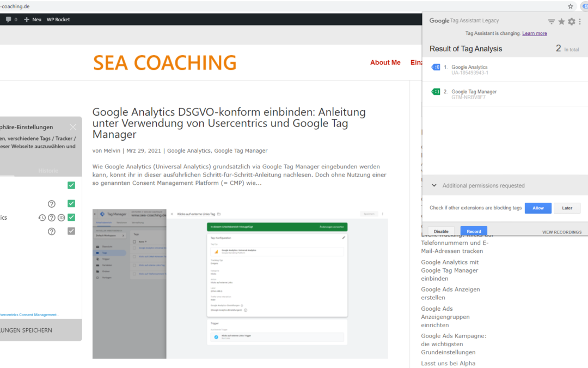Close the privacy settings dialog with X
The width and height of the screenshot is (588, 368).
pos(73,127)
